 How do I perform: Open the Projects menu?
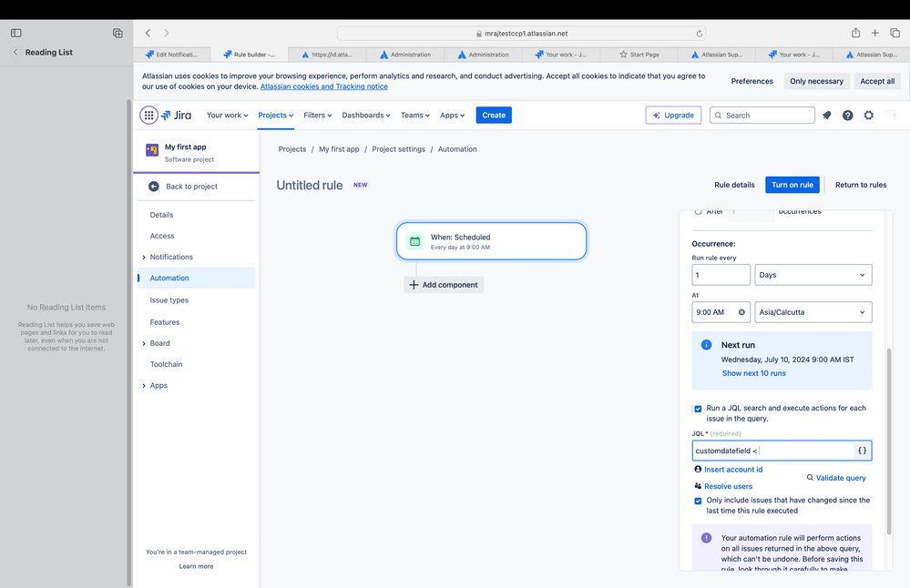(276, 116)
